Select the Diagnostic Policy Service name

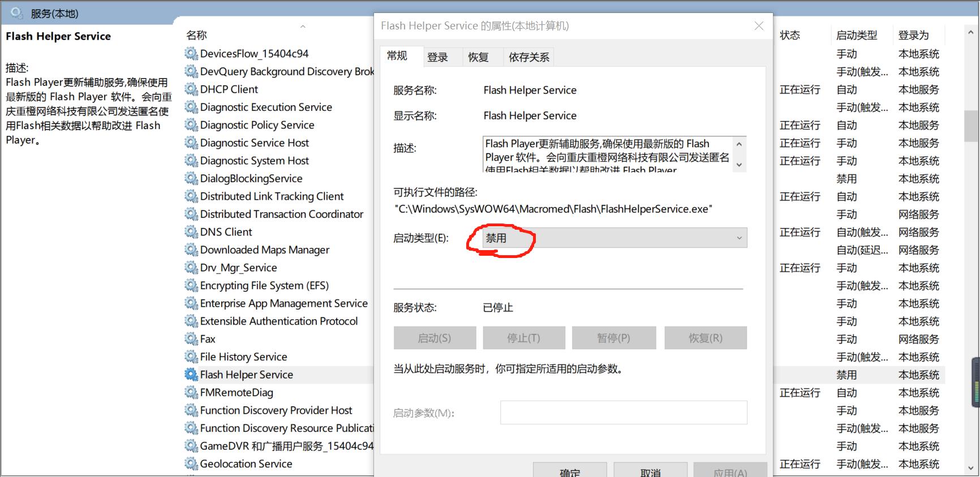tap(257, 125)
